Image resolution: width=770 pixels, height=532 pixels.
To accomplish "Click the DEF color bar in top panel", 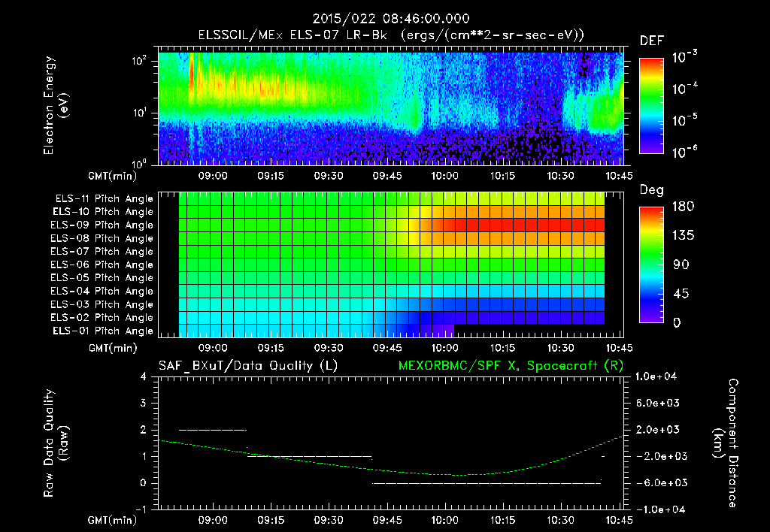I will [651, 106].
